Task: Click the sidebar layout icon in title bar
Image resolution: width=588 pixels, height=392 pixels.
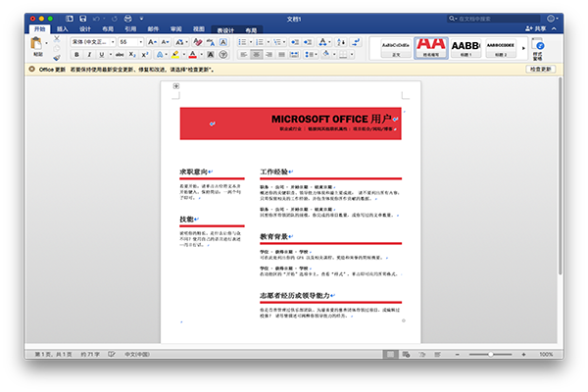Action: [70, 19]
